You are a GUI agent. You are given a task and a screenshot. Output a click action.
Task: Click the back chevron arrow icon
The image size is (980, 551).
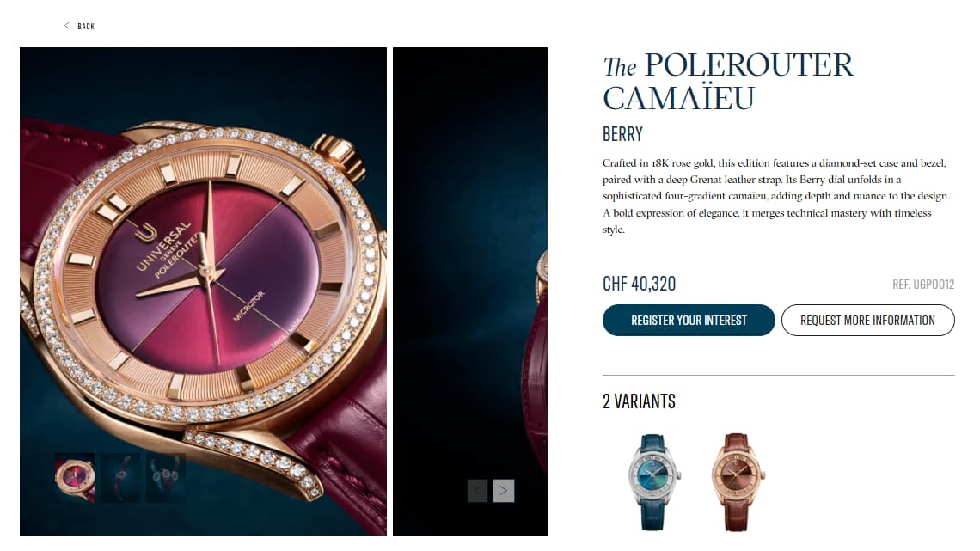click(x=66, y=26)
